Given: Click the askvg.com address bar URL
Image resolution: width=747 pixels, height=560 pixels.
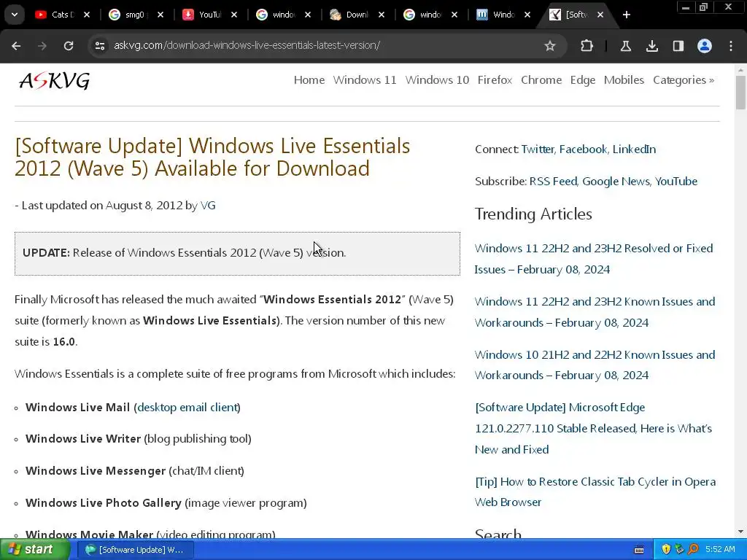Looking at the screenshot, I should 247,45.
